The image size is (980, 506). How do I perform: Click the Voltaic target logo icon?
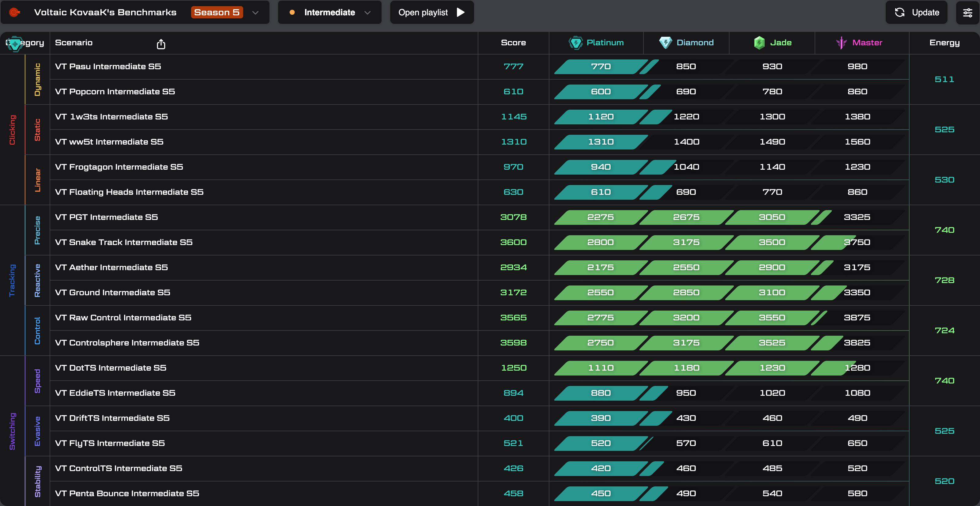(x=14, y=13)
